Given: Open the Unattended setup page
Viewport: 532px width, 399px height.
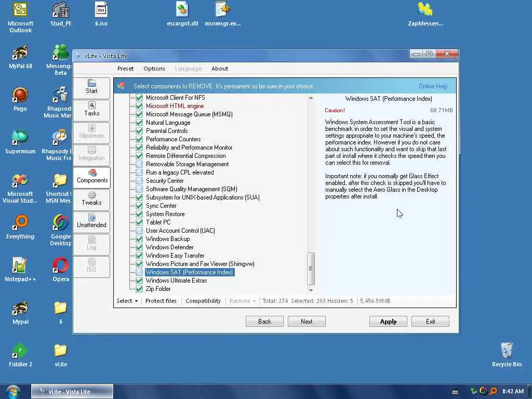Looking at the screenshot, I should tap(91, 221).
